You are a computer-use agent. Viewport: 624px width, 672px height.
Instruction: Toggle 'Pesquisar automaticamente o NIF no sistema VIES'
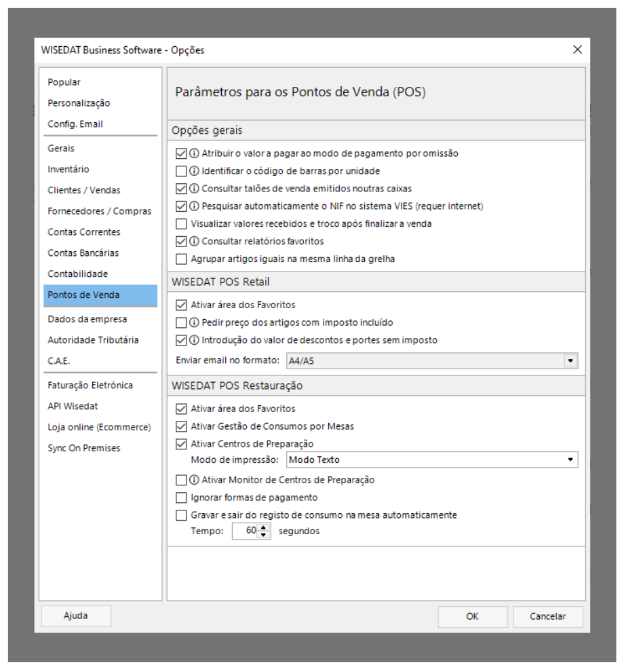tap(181, 206)
